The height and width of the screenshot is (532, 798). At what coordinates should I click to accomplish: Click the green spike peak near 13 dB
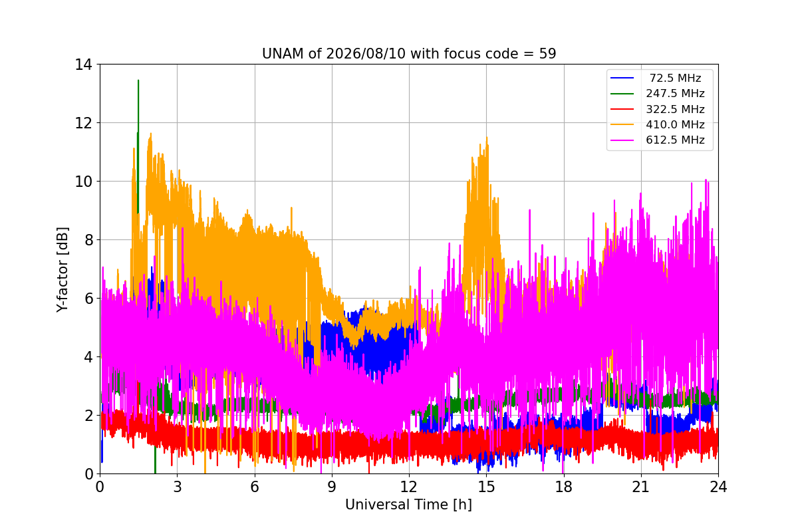(x=138, y=80)
